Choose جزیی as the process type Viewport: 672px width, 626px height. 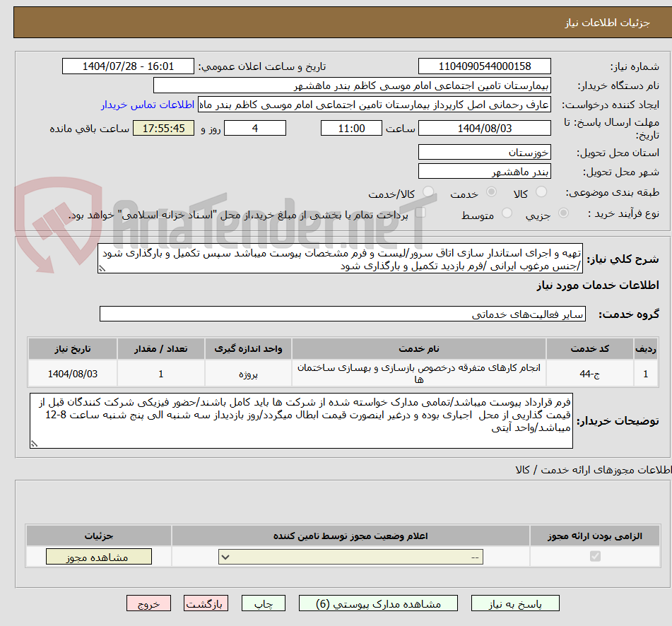click(x=562, y=213)
